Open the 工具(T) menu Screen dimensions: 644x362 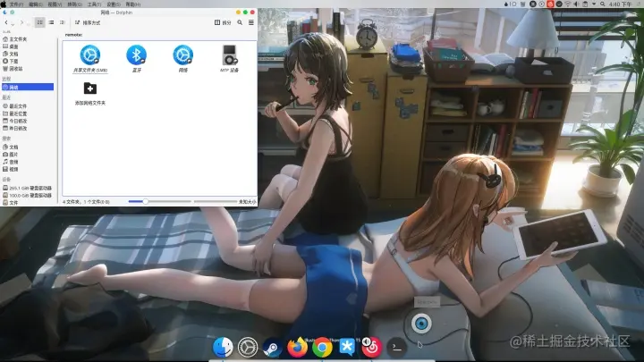(x=94, y=4)
